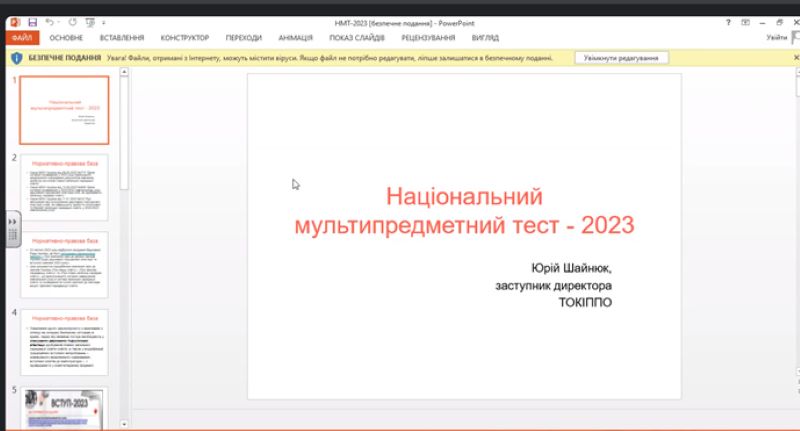Start slideshow from beginning icon in Quick Access
Viewport: 800px width, 431px height.
(90, 22)
